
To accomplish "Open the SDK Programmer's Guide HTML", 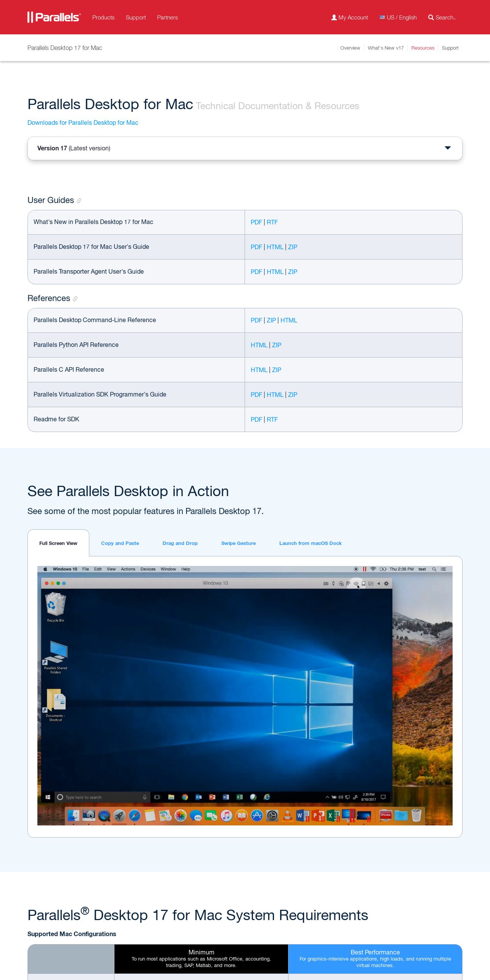I will [275, 395].
